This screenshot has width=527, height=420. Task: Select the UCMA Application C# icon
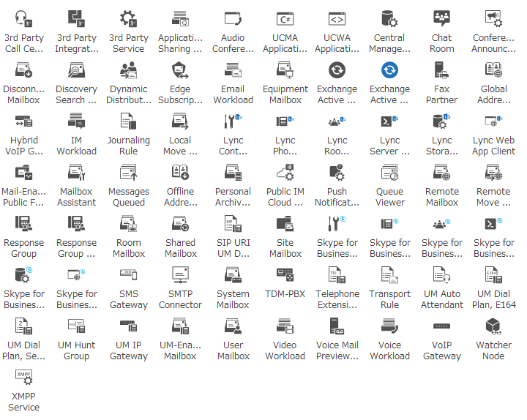(x=285, y=18)
